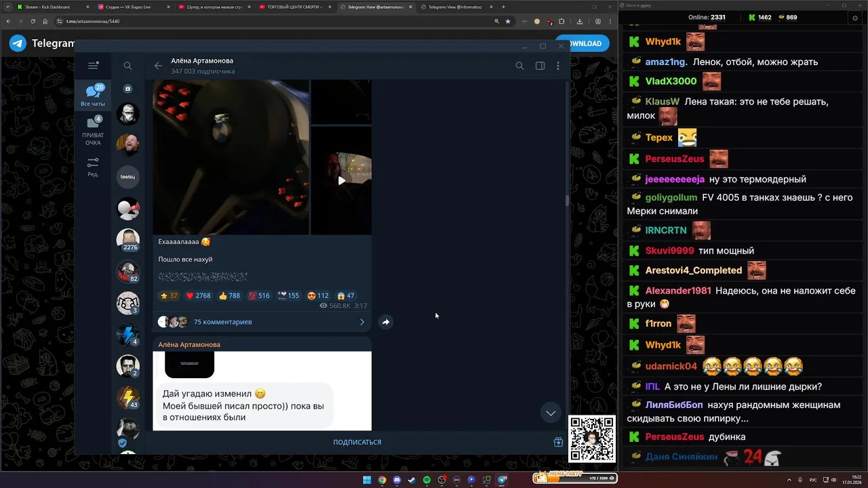The height and width of the screenshot is (488, 868).
Task: Go back with the channel header arrow
Action: click(158, 66)
